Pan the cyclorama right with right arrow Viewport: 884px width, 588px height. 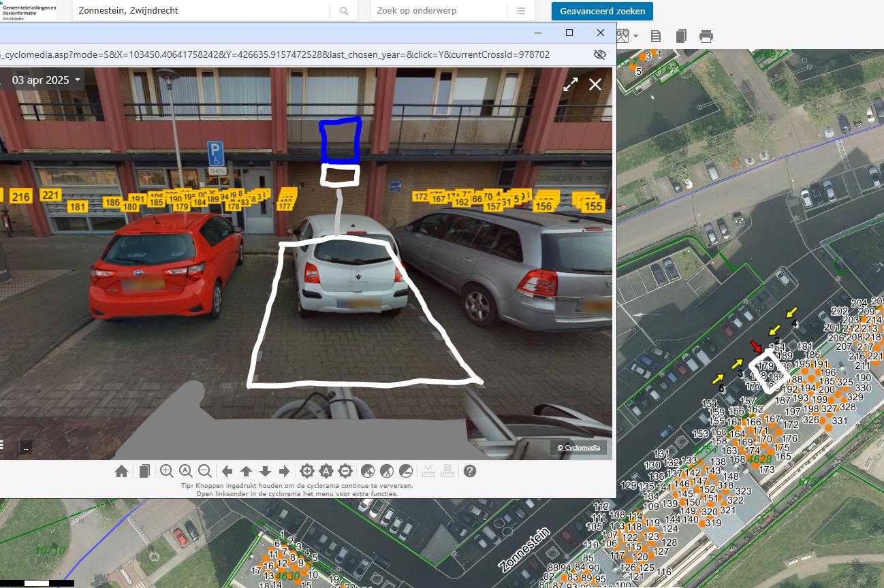click(x=285, y=471)
